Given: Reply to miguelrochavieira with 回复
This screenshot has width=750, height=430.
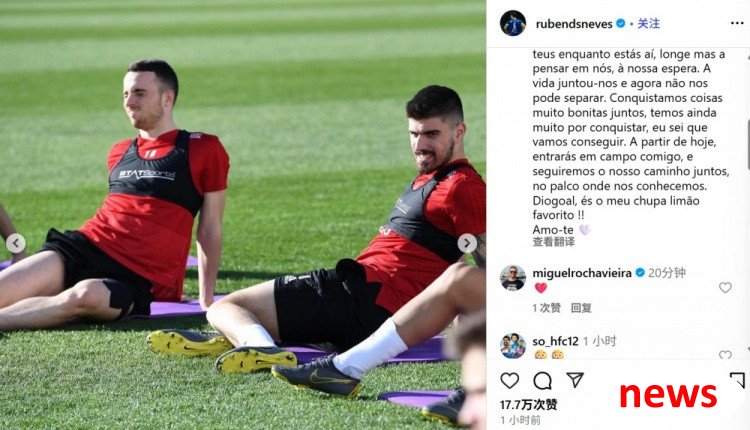Looking at the screenshot, I should tap(581, 308).
